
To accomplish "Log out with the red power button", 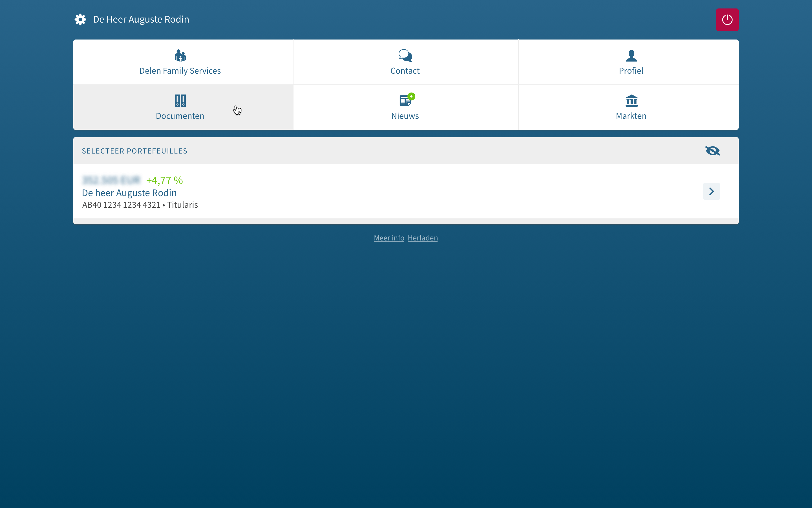I will point(727,20).
